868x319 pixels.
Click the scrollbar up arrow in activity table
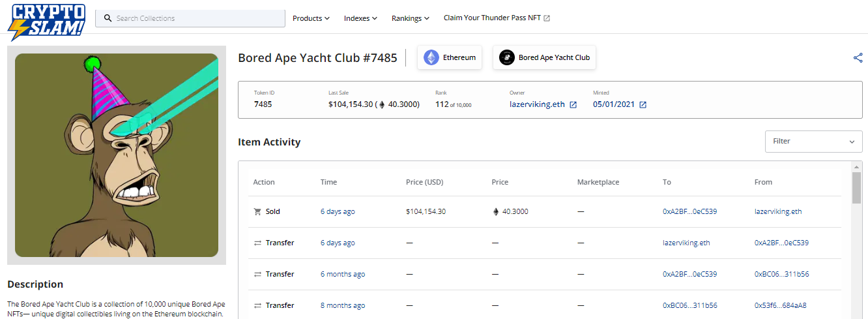point(856,166)
